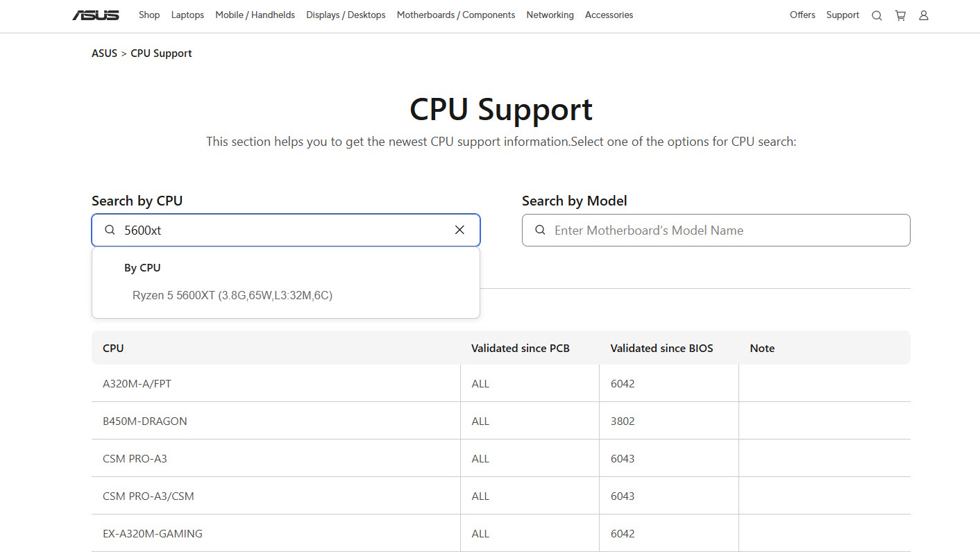Open the Accessories menu
Screen dimensions: 980x552
click(609, 15)
